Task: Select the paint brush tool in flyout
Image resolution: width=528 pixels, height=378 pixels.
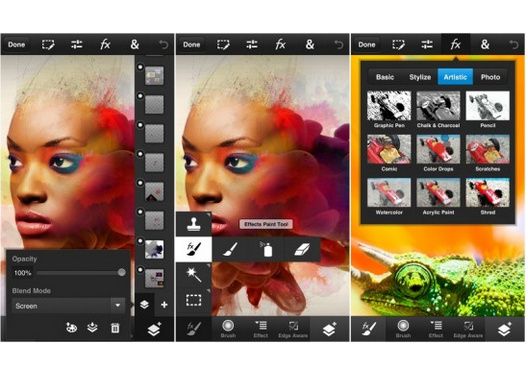Action: click(x=231, y=250)
